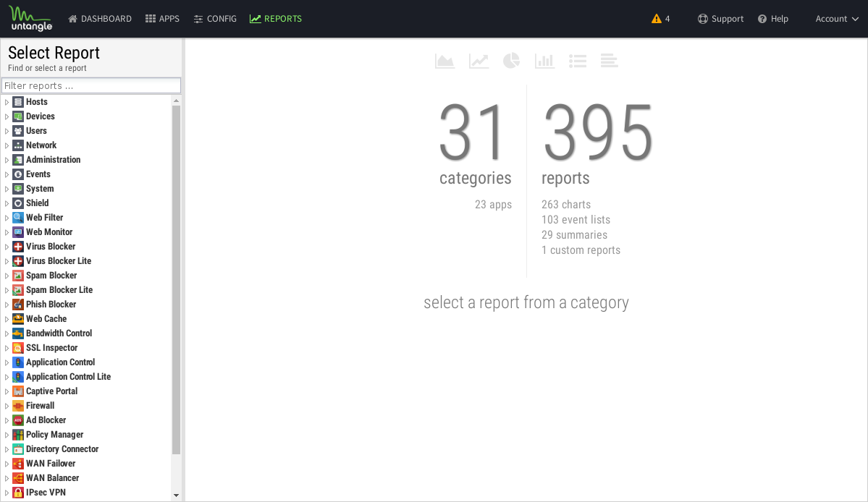Click the Policy Manager icon
This screenshot has height=502, width=868.
(18, 435)
